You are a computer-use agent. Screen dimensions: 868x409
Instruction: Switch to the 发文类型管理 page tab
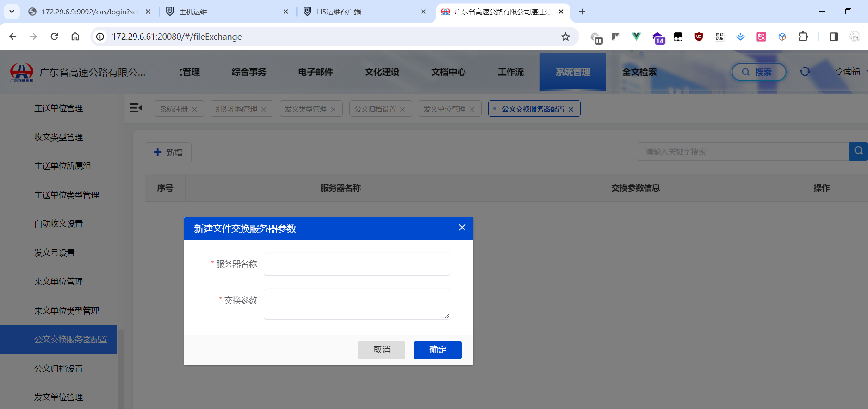tap(306, 109)
